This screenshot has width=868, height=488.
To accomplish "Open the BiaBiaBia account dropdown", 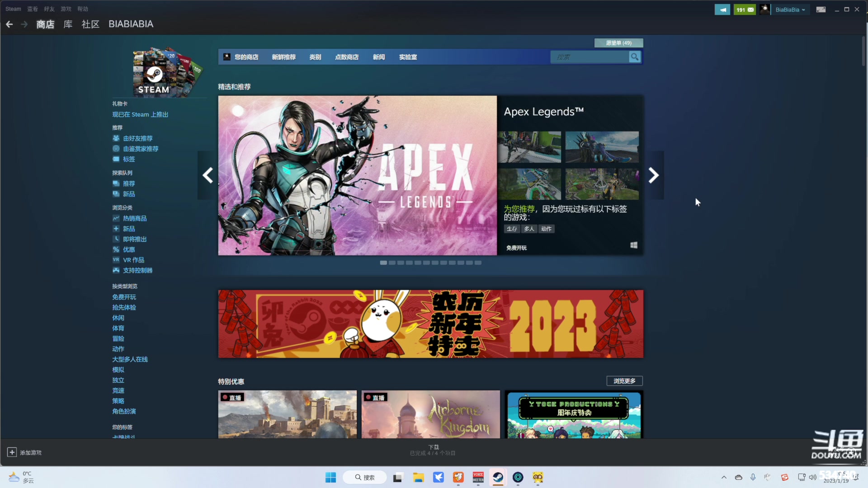I will pos(790,9).
